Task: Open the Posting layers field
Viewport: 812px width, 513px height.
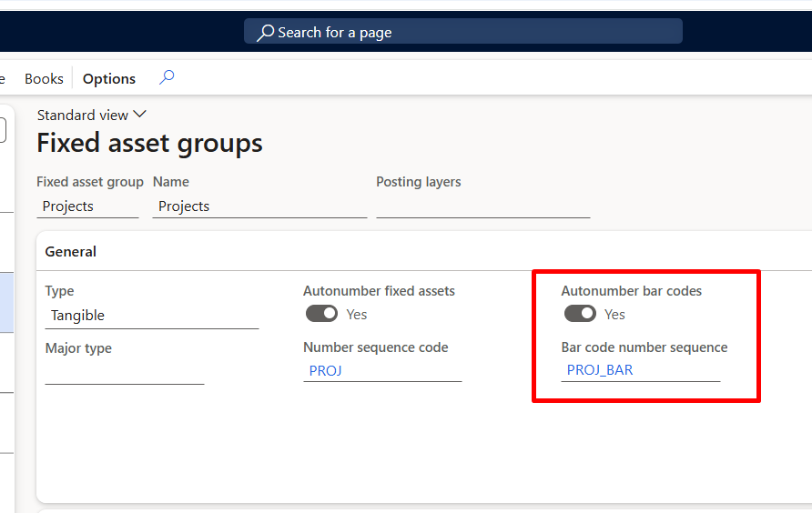Action: coord(482,206)
